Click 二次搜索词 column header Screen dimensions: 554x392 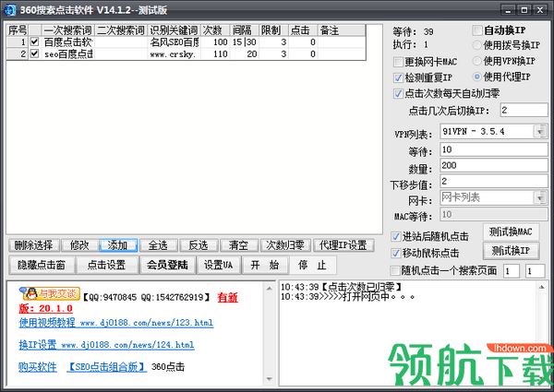pyautogui.click(x=120, y=30)
